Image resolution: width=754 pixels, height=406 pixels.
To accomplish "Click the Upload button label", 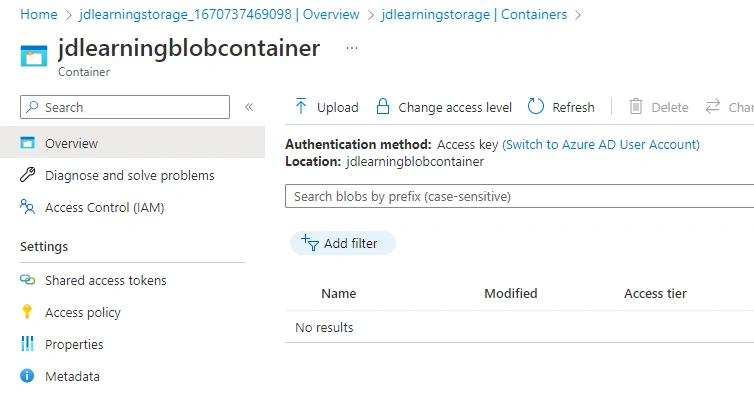I will [x=338, y=107].
